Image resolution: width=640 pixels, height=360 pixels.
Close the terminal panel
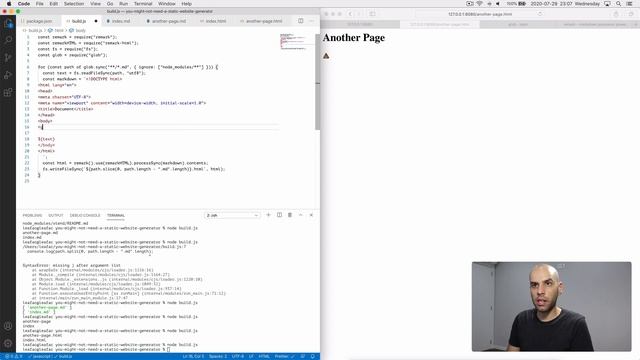pos(311,215)
